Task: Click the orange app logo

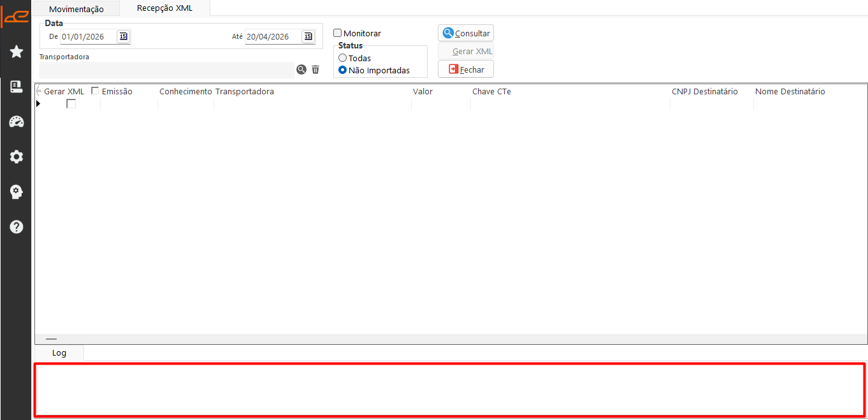Action: pos(15,17)
